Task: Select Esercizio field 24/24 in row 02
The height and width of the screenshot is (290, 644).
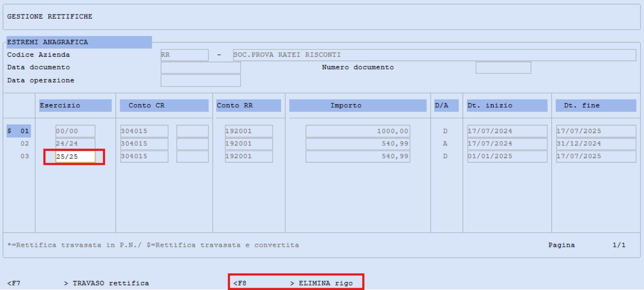Action: pyautogui.click(x=75, y=144)
